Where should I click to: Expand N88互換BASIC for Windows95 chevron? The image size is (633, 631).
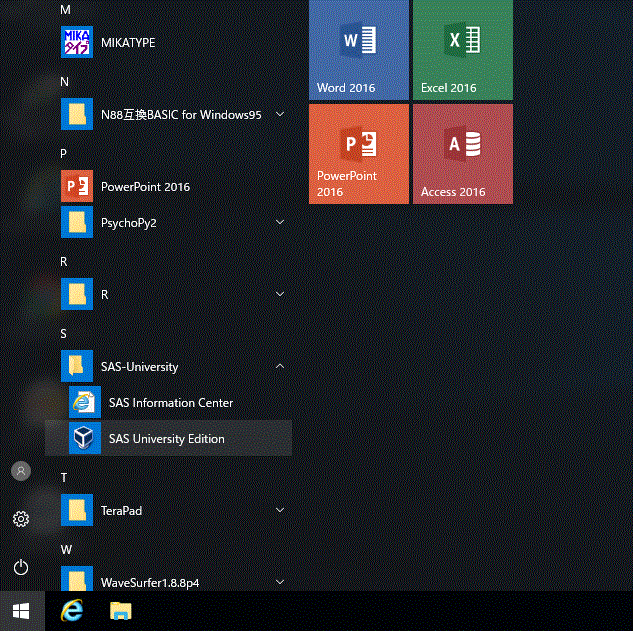tap(280, 114)
